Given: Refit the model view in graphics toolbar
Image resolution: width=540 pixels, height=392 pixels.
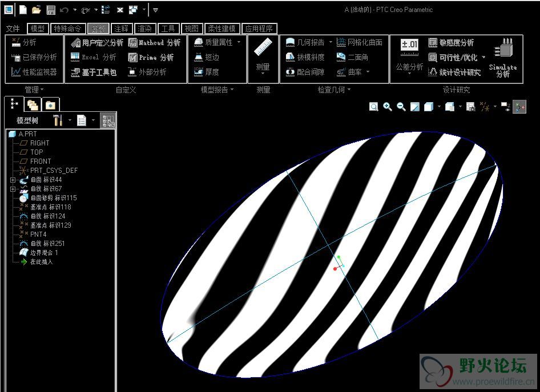Looking at the screenshot, I should pyautogui.click(x=374, y=107).
